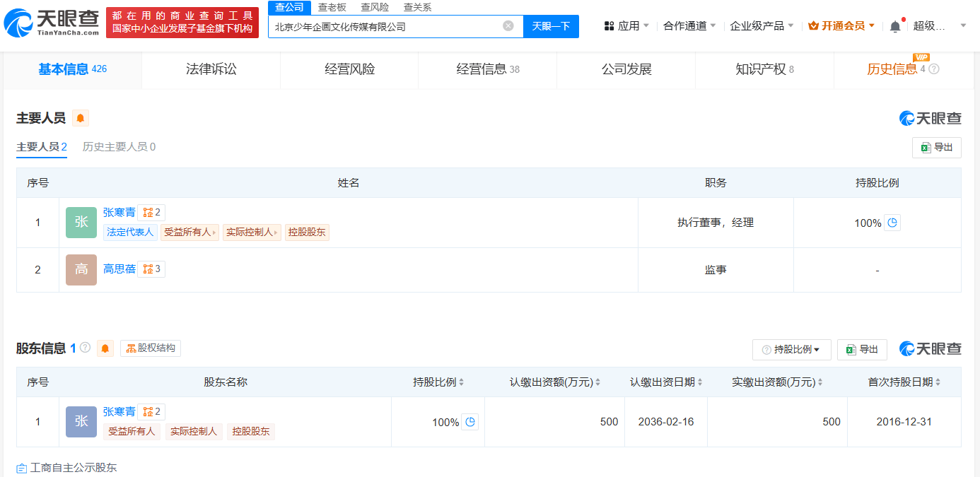The height and width of the screenshot is (477, 980).
Task: Click bell alert icon next to 主要人员
Action: coord(81,118)
